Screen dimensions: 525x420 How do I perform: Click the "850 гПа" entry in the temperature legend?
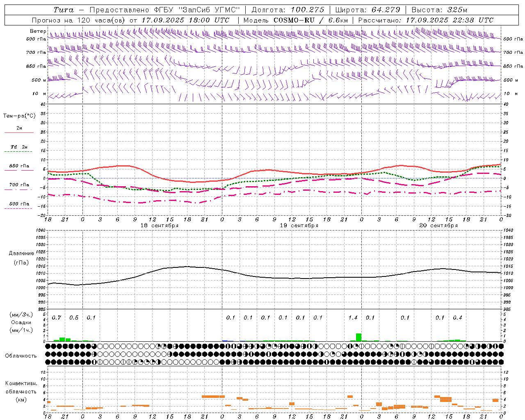pyautogui.click(x=19, y=166)
